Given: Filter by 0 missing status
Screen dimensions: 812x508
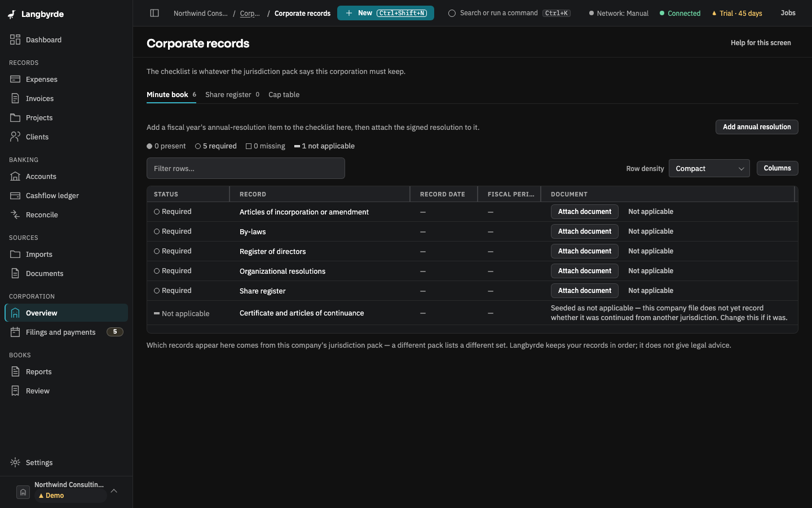Looking at the screenshot, I should click(266, 146).
